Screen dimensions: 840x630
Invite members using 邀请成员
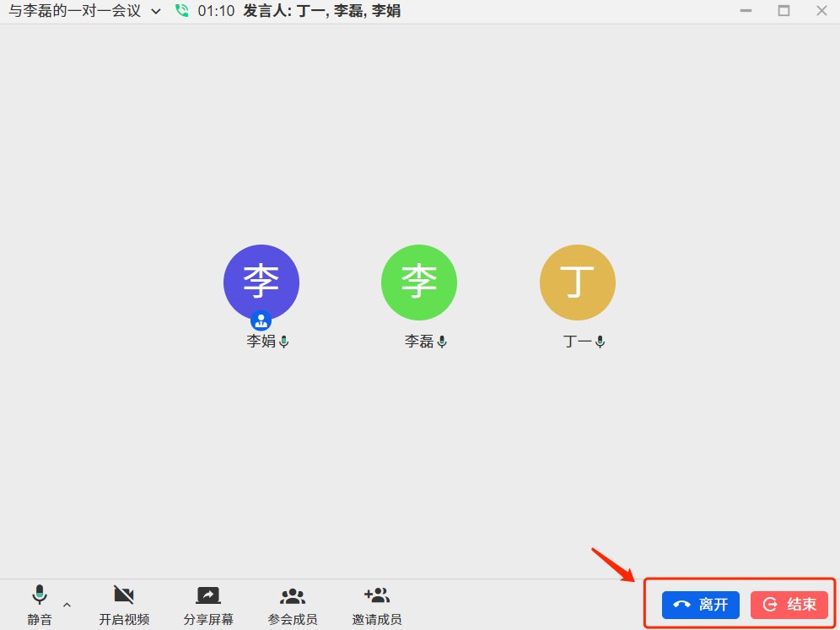tap(377, 606)
